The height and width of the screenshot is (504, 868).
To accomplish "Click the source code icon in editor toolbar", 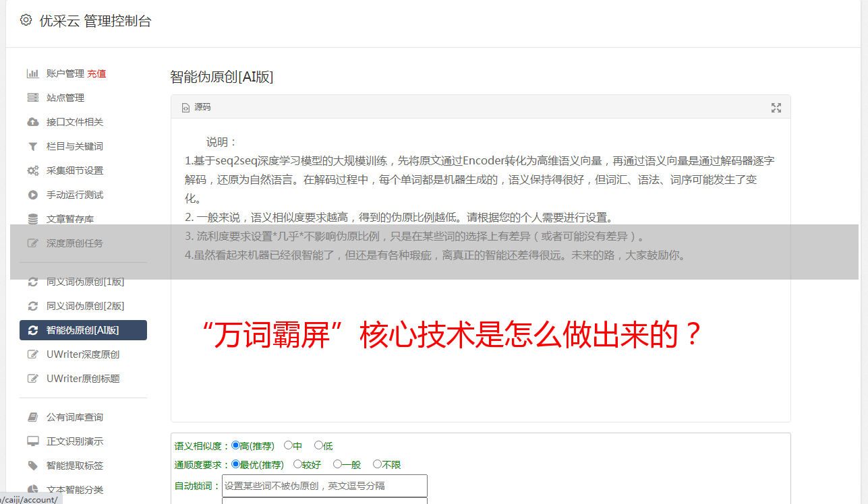I will pos(185,107).
